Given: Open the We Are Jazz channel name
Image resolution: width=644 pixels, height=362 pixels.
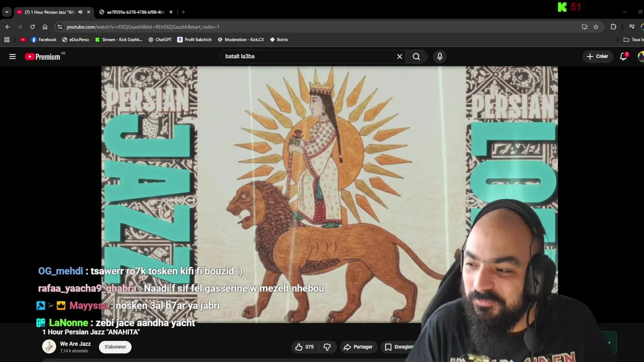Looking at the screenshot, I should tap(75, 344).
